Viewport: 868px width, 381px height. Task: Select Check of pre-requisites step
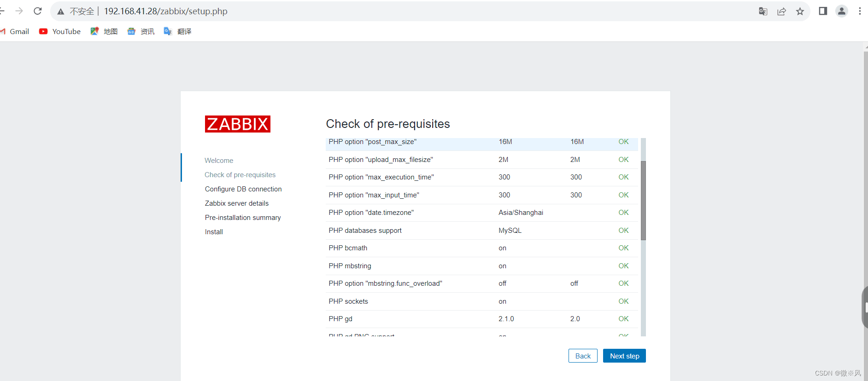point(240,175)
